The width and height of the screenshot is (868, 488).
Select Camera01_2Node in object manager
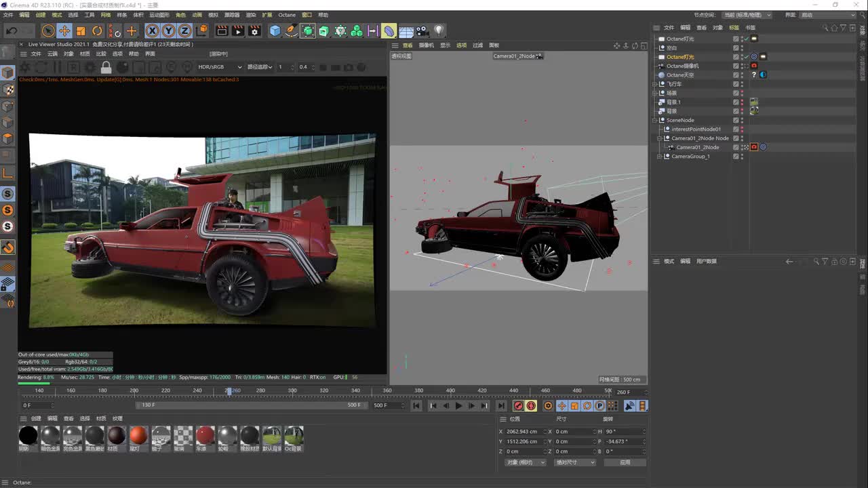pos(697,147)
